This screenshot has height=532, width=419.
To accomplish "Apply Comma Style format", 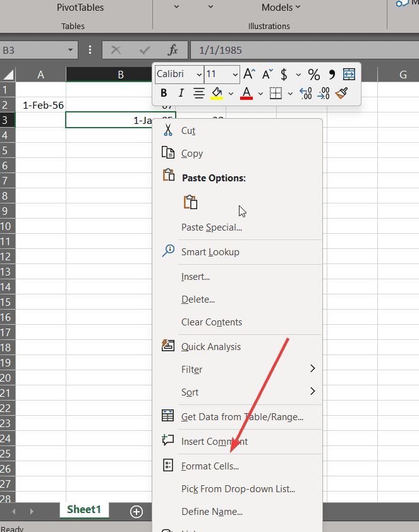I will [x=332, y=75].
